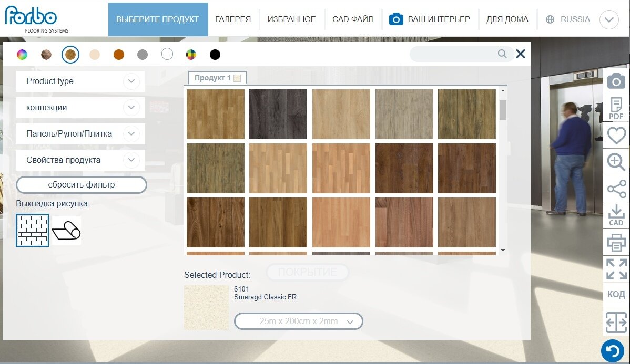Switch to the Продукт 1 tab
The width and height of the screenshot is (630, 364).
217,78
